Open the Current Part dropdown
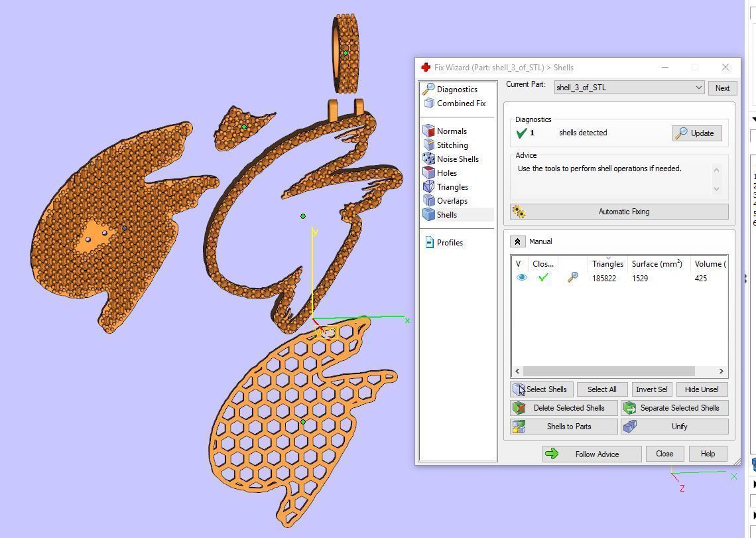The width and height of the screenshot is (756, 538). pos(629,88)
